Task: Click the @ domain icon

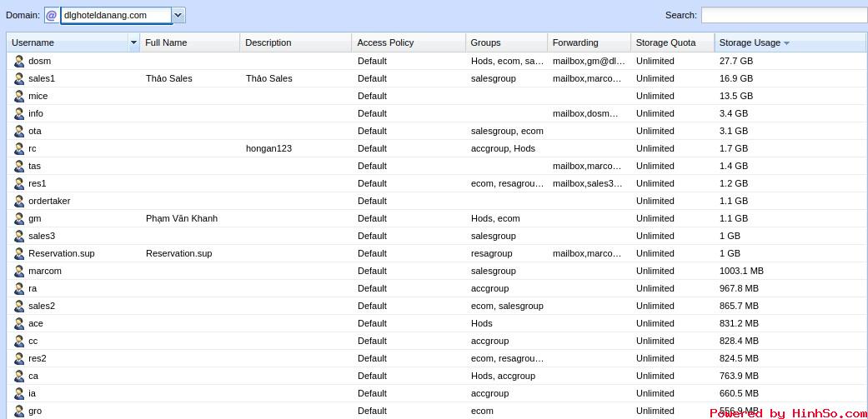Action: tap(51, 16)
